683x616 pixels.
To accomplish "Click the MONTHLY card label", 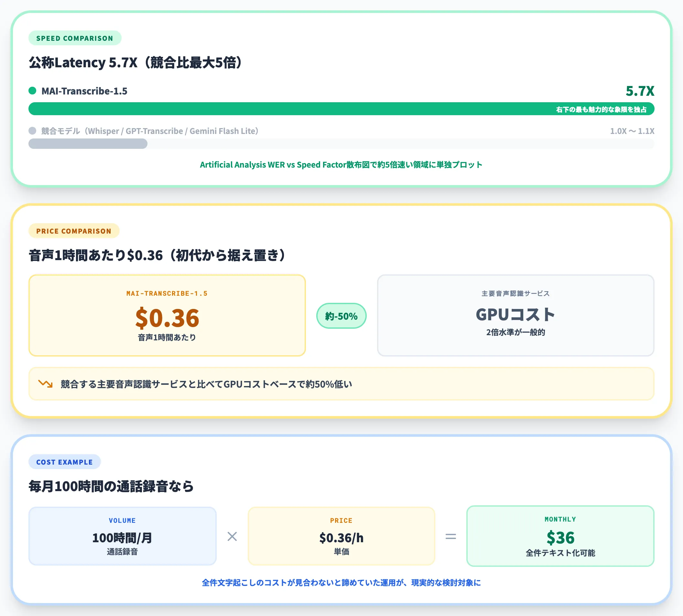I will coord(560,519).
